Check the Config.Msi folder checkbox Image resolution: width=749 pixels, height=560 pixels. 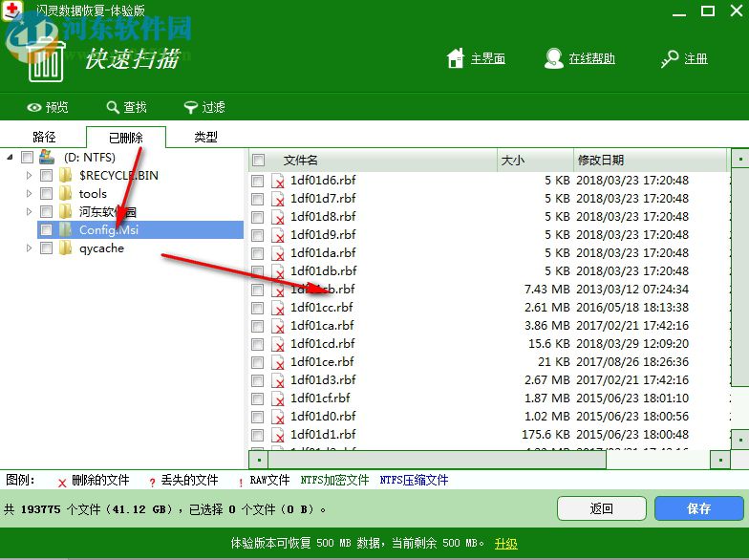[46, 229]
